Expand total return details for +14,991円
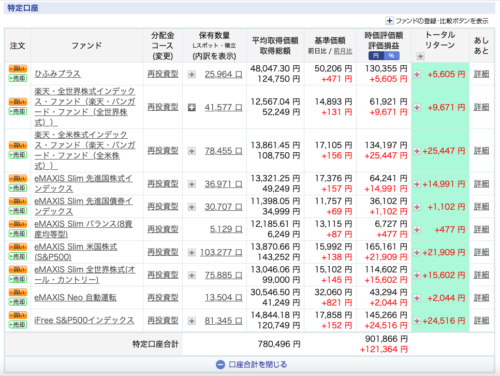500x376 pixels. pos(417,184)
